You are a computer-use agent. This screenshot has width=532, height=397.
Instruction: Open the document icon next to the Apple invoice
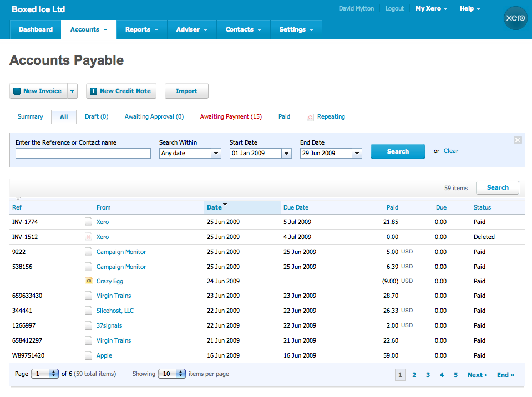88,355
